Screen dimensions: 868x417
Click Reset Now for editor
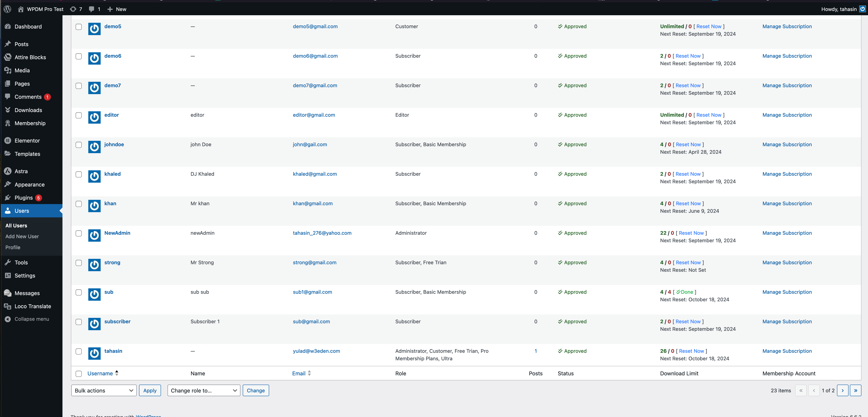click(709, 115)
